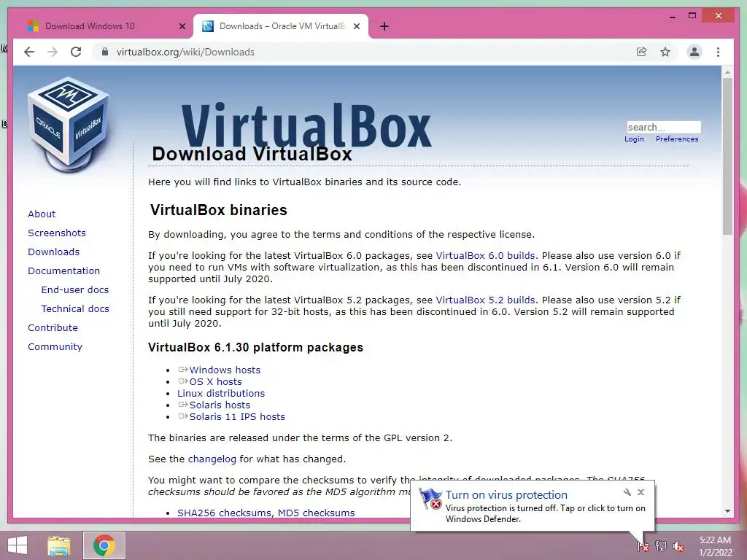Screen dimensions: 747x560
Task: Open Community sidebar link
Action: pos(55,346)
